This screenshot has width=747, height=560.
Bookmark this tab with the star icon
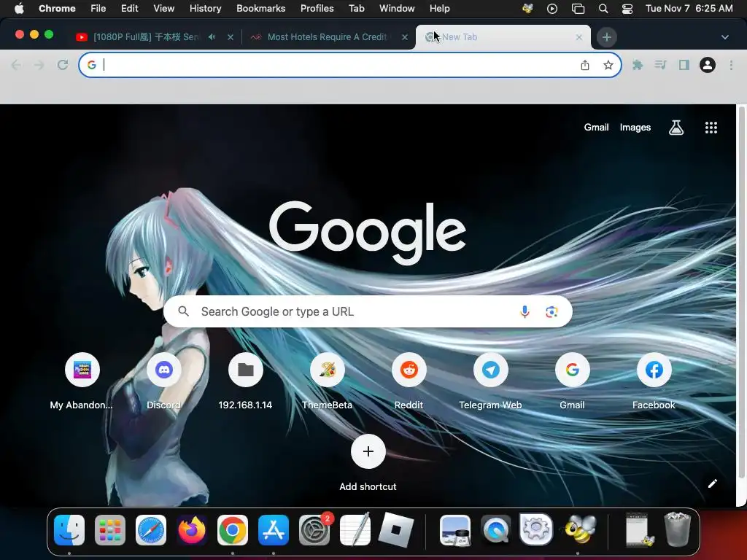pyautogui.click(x=608, y=65)
